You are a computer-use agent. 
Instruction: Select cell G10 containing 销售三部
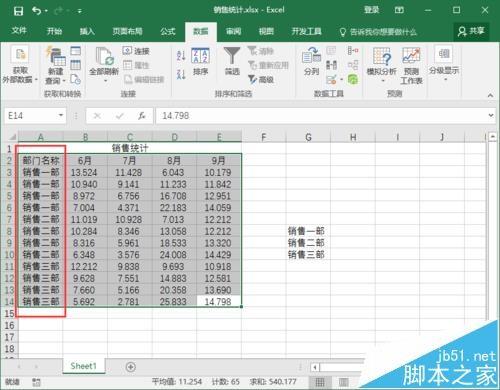coord(308,255)
